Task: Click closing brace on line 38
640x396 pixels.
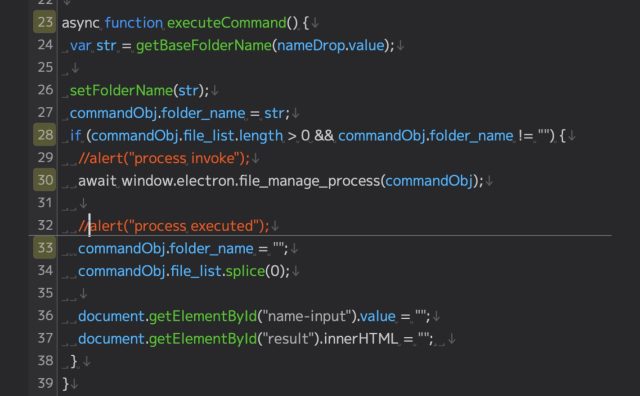Action: click(x=73, y=361)
